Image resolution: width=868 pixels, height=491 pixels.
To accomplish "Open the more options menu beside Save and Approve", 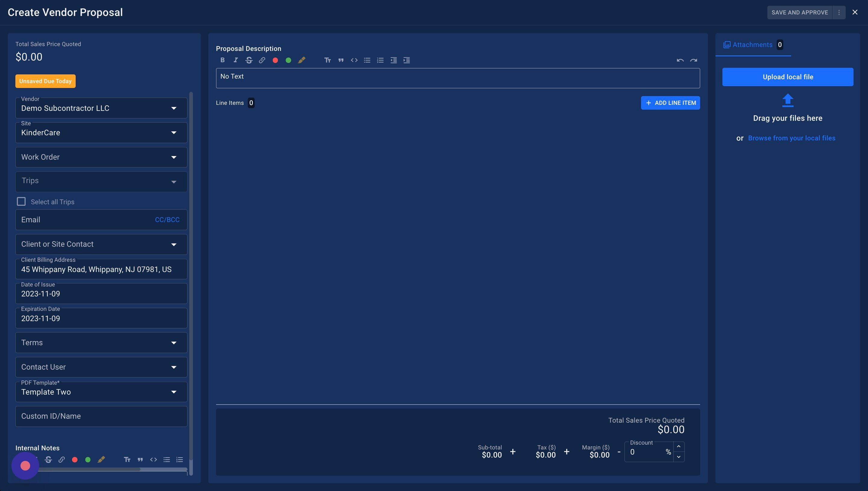I will (x=839, y=12).
